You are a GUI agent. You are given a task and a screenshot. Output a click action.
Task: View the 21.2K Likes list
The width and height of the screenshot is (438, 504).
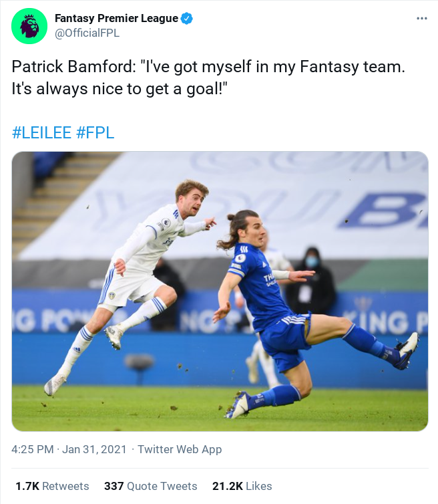[x=242, y=486]
